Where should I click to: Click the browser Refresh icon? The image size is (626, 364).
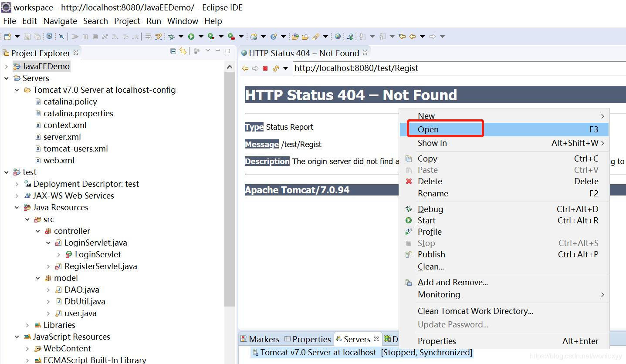pos(275,68)
